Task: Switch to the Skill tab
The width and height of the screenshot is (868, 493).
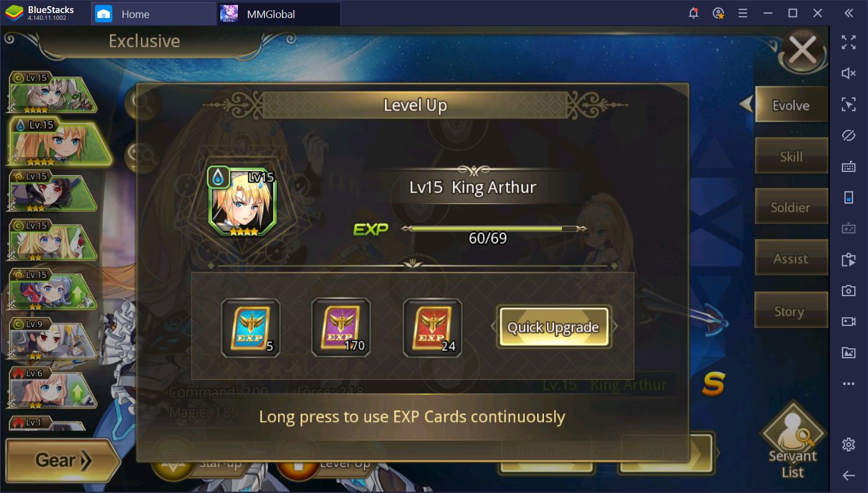Action: (791, 156)
